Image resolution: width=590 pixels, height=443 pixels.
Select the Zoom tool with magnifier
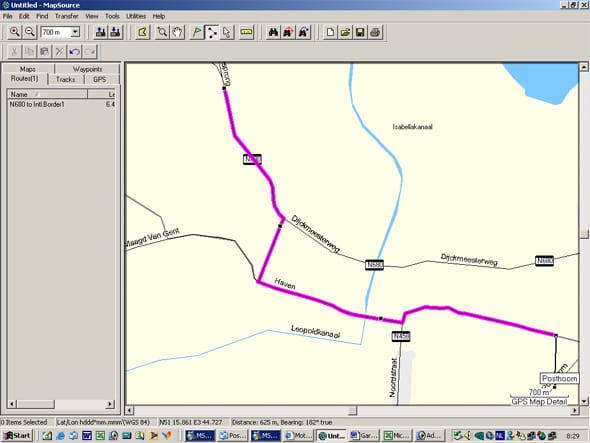pos(162,32)
